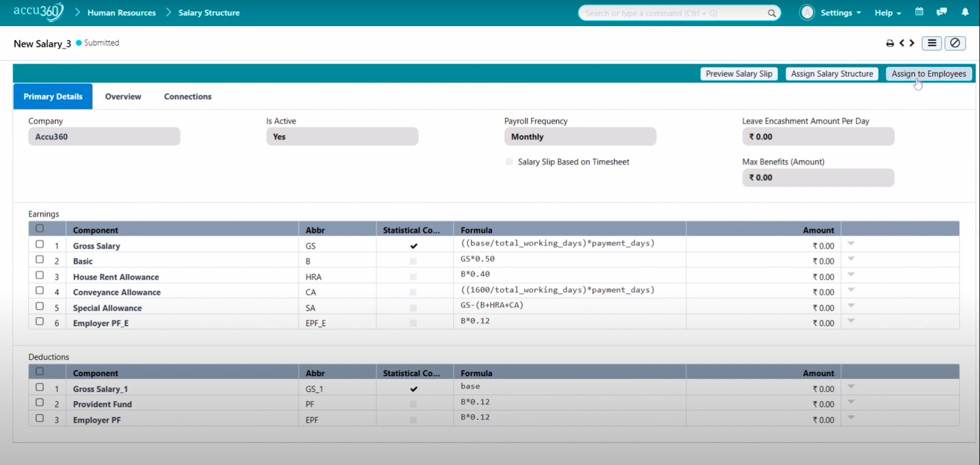The height and width of the screenshot is (465, 980).
Task: Check the Gross Salary_1 row checkbox
Action: tap(40, 387)
